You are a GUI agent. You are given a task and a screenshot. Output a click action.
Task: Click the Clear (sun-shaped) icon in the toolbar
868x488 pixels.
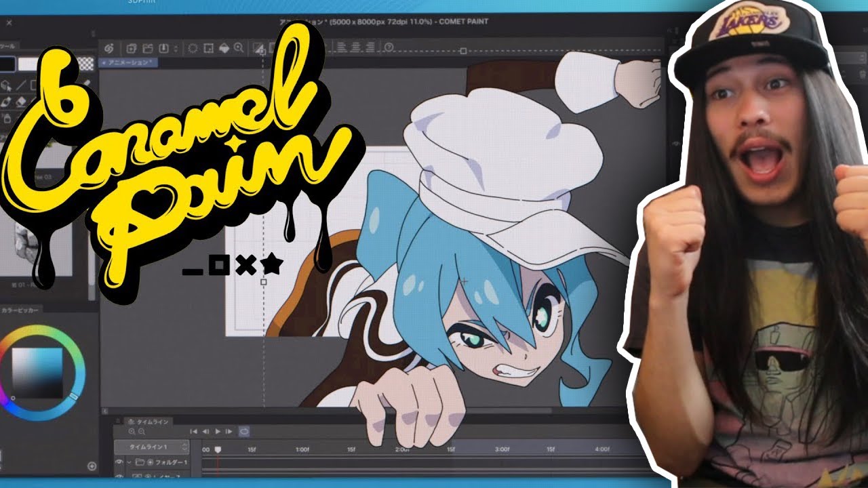pos(193,49)
